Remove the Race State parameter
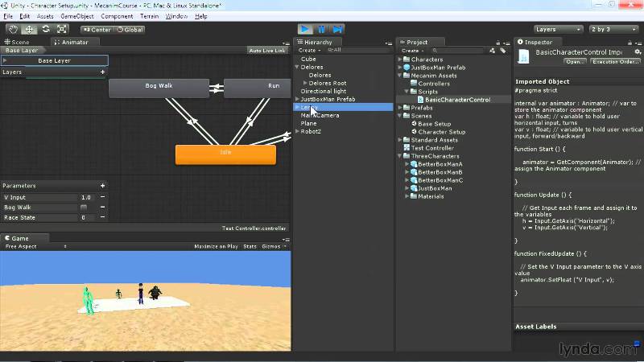 click(x=102, y=217)
